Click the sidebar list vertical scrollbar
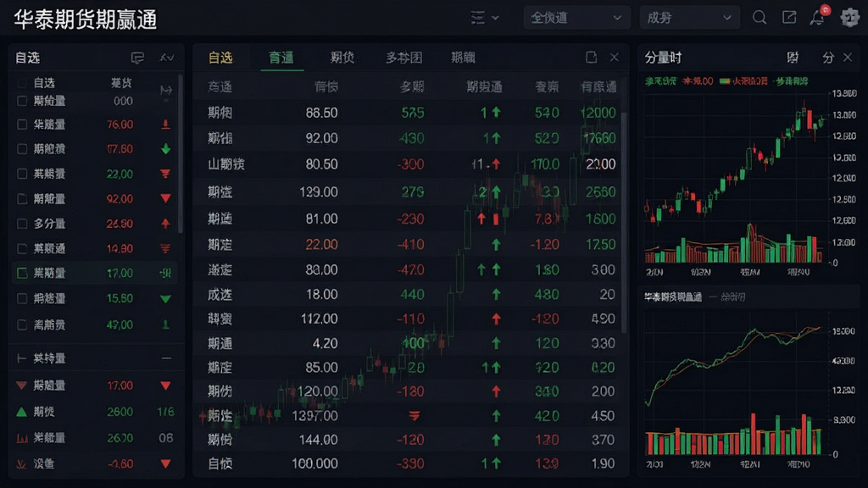 [x=180, y=152]
